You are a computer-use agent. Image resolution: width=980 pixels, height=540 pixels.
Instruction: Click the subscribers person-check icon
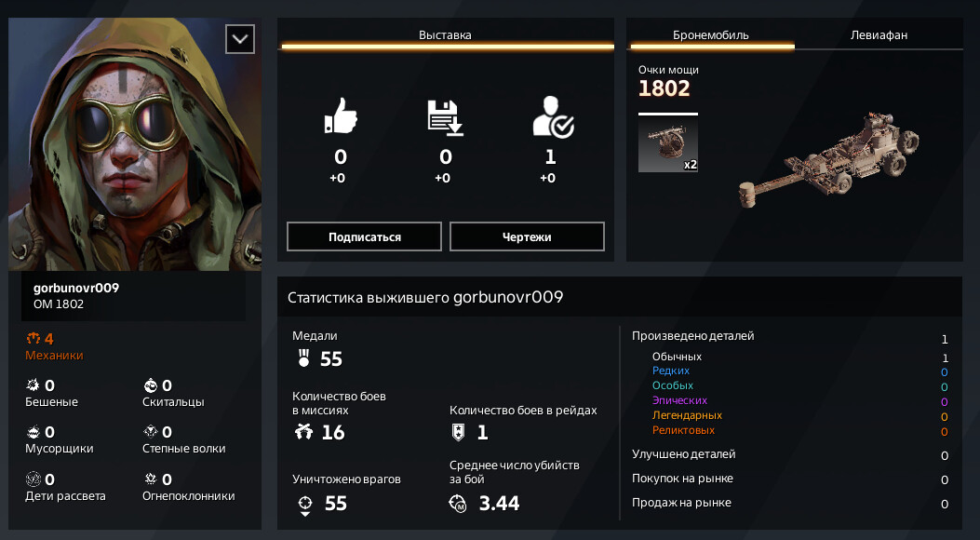tap(553, 116)
